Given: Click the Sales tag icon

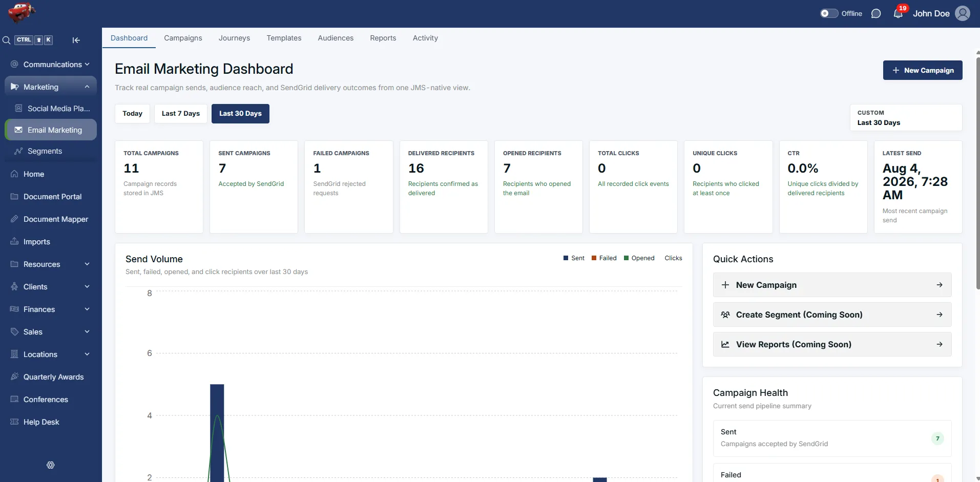Looking at the screenshot, I should 14,331.
